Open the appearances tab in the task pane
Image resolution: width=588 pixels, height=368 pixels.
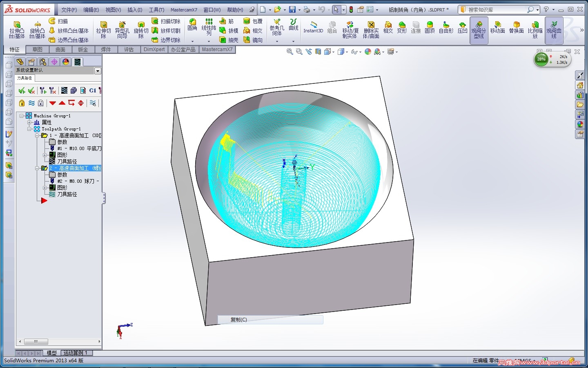(580, 124)
